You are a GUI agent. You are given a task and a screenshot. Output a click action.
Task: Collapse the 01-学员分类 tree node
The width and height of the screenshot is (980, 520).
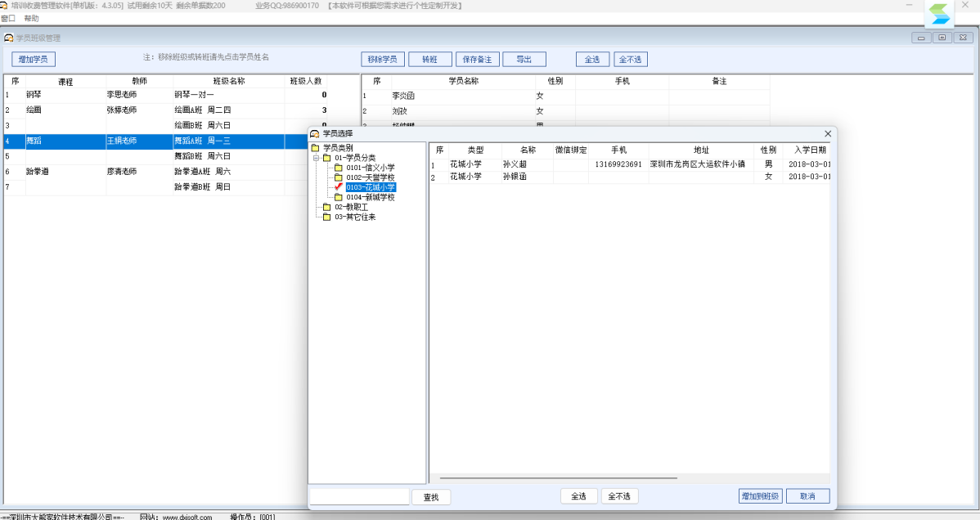[x=316, y=158]
